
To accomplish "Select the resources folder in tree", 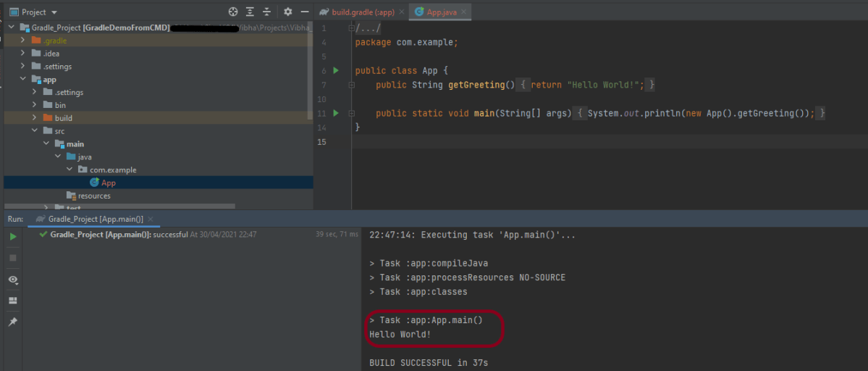I will [x=94, y=196].
